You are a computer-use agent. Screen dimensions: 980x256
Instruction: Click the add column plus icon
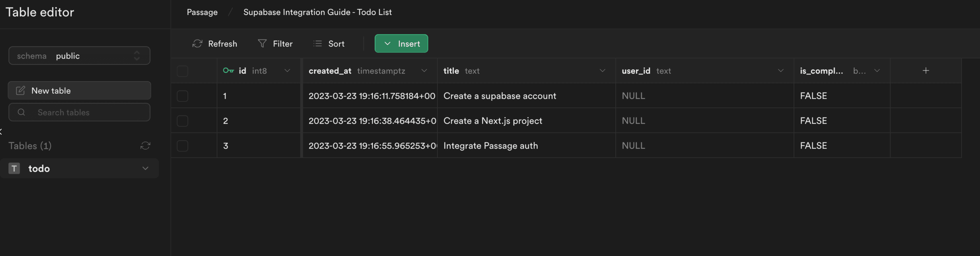click(925, 71)
